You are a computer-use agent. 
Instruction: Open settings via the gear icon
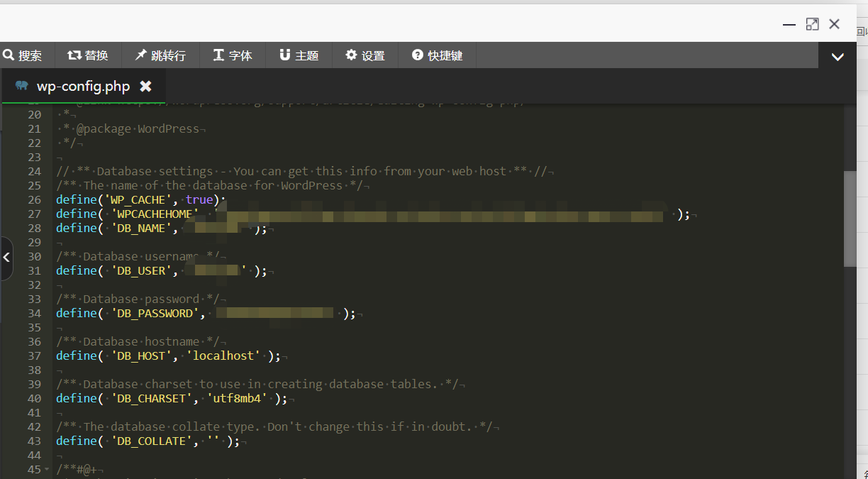pos(351,55)
